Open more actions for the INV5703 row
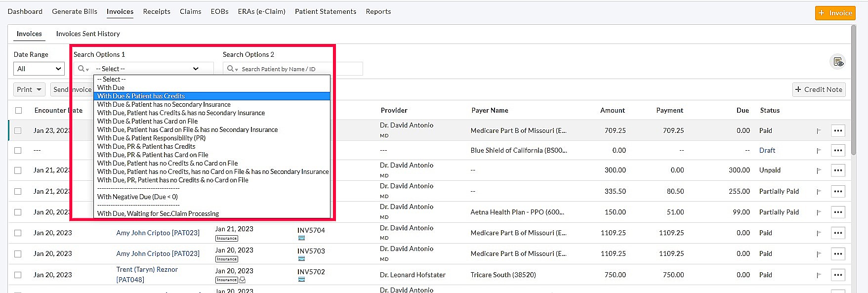Image resolution: width=868 pixels, height=293 pixels. 838,253
